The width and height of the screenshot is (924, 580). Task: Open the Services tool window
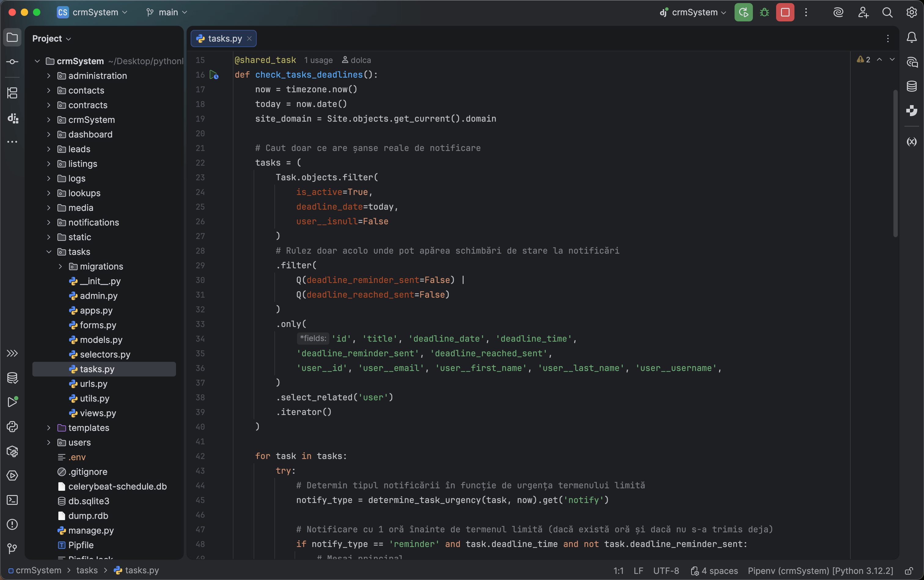pos(13,476)
